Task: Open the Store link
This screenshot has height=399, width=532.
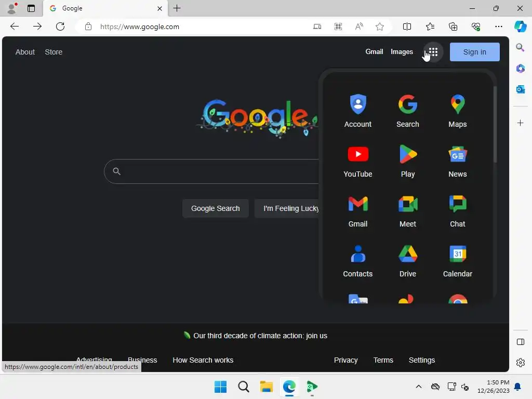Action: point(54,52)
